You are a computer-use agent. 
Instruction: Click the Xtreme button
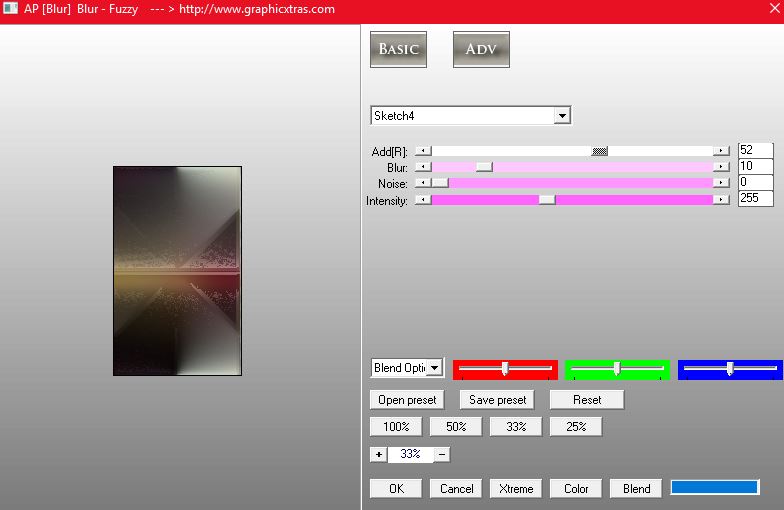click(516, 488)
